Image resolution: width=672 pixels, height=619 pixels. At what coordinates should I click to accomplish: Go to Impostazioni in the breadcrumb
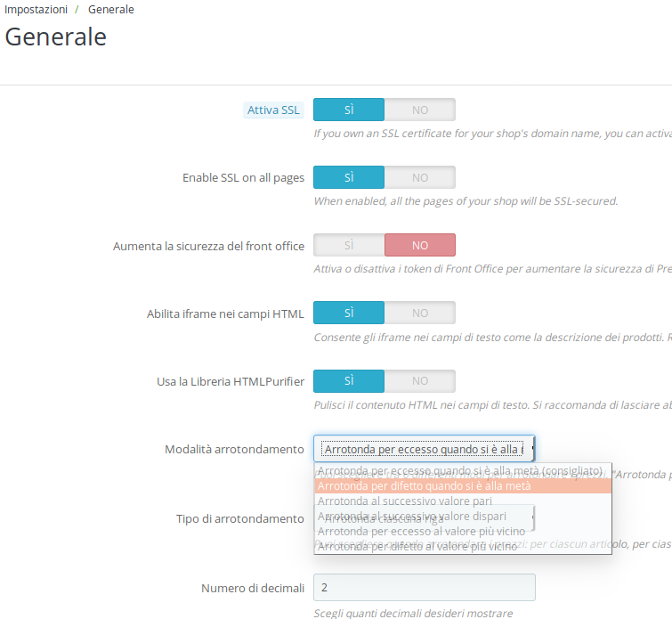(x=36, y=10)
